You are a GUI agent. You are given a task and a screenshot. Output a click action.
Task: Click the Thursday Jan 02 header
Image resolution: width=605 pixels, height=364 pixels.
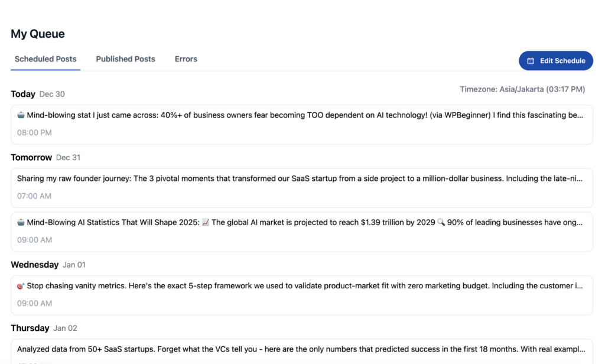pos(44,328)
